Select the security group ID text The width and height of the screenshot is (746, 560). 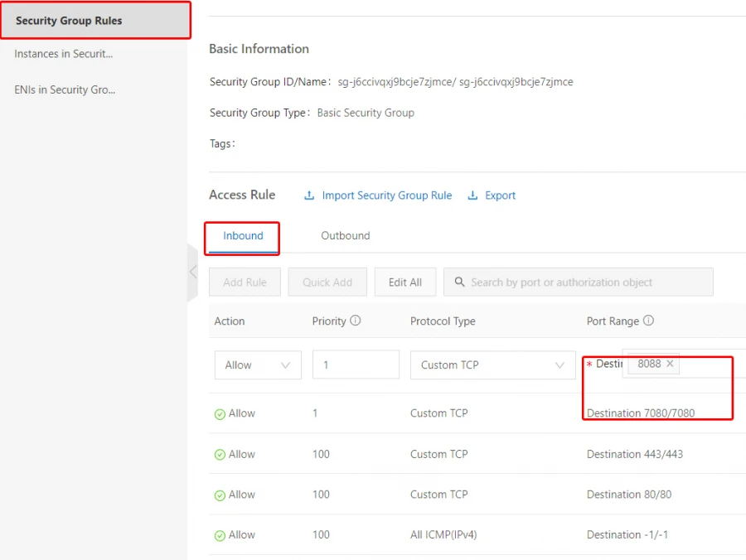tap(455, 82)
